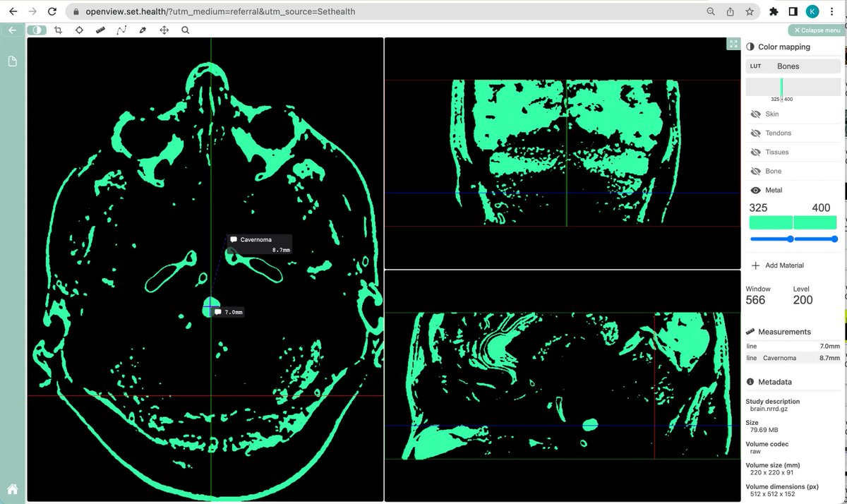Expand the coronal view to fullscreen
The image size is (847, 504).
click(x=733, y=43)
